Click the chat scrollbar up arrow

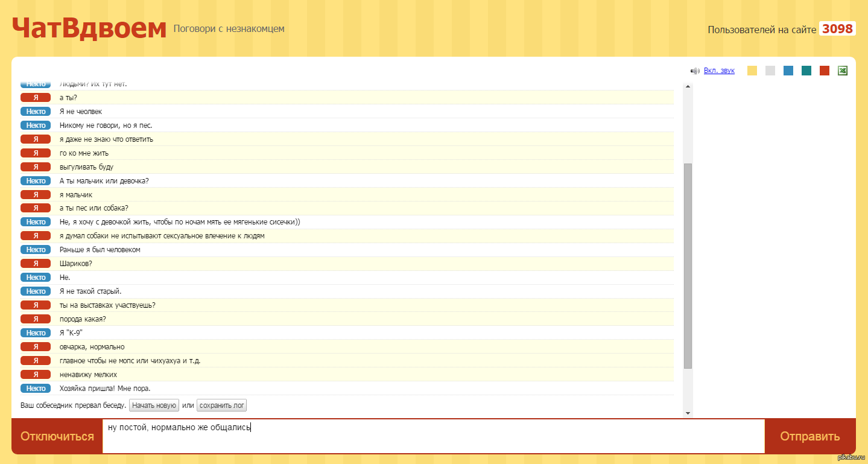tap(688, 86)
